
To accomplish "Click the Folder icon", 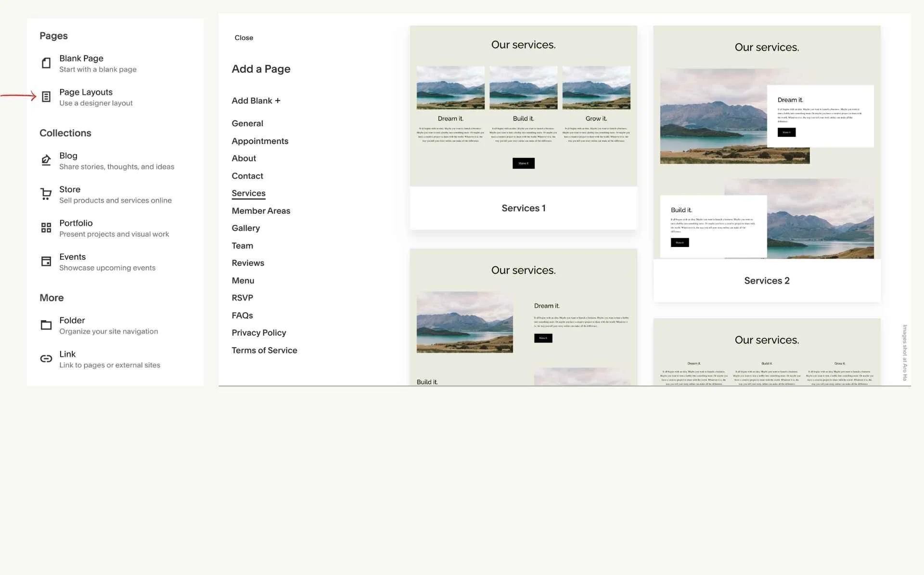I will point(46,325).
